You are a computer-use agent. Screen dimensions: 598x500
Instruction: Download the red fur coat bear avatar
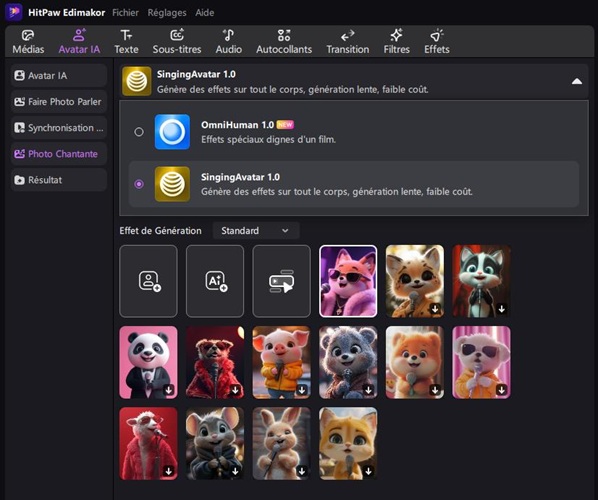(236, 390)
